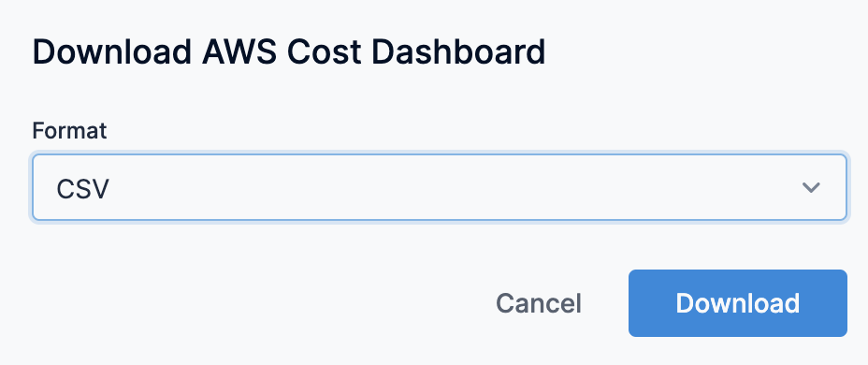Viewport: 868px width, 365px height.
Task: Toggle the Format dropdown caret
Action: pos(811,188)
